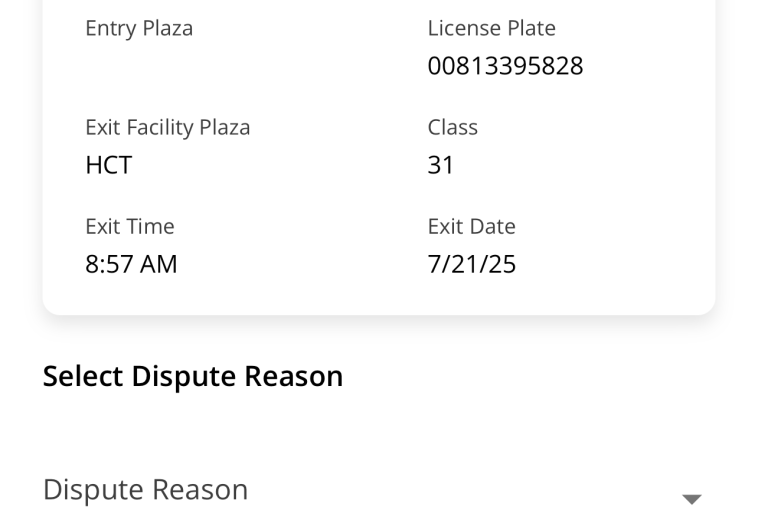Tap the Class label
The width and height of the screenshot is (758, 520).
pos(452,127)
